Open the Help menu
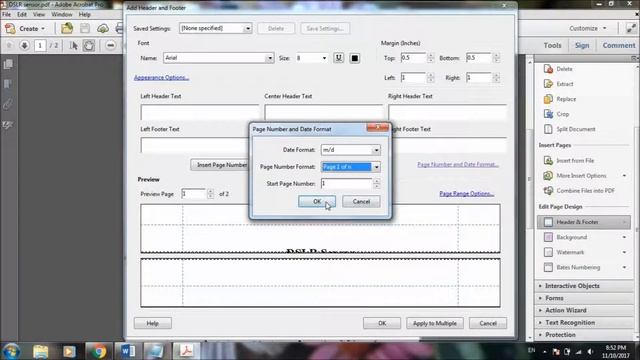640x360 pixels. point(84,14)
